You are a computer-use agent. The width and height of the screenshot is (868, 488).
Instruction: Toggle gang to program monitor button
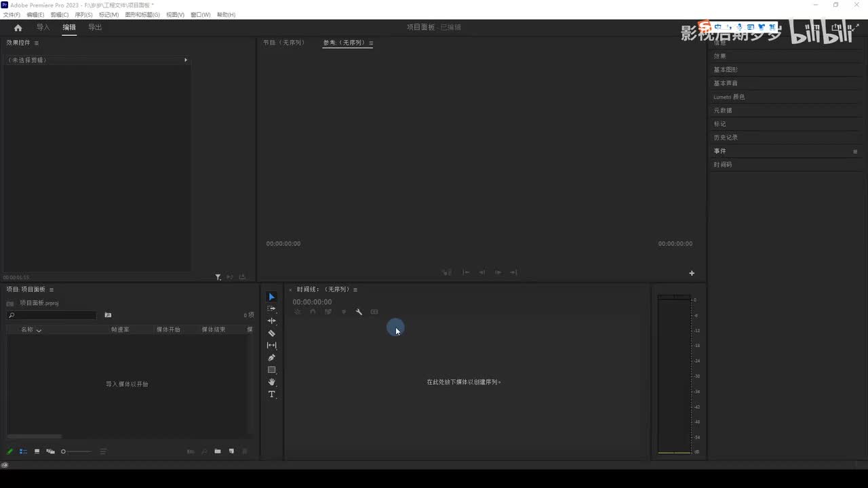pyautogui.click(x=447, y=272)
